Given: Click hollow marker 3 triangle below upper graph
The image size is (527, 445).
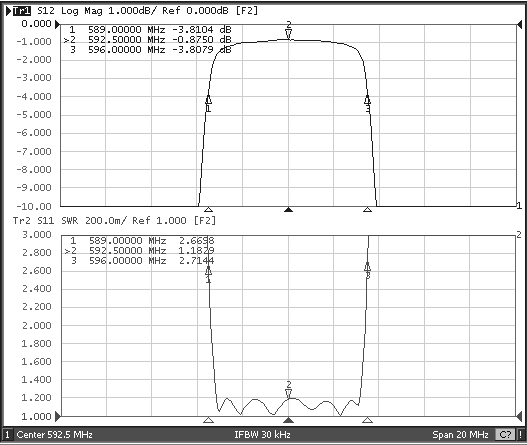Looking at the screenshot, I should [367, 210].
